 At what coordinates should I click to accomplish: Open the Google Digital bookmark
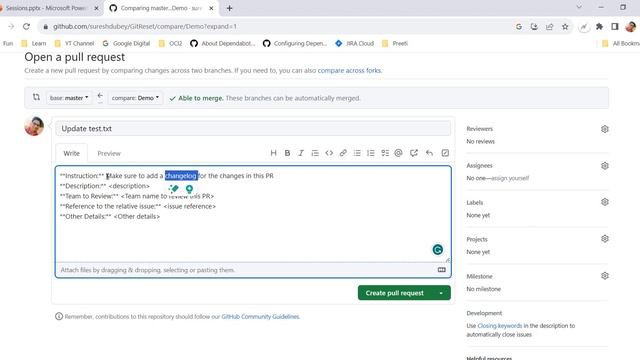(126, 43)
